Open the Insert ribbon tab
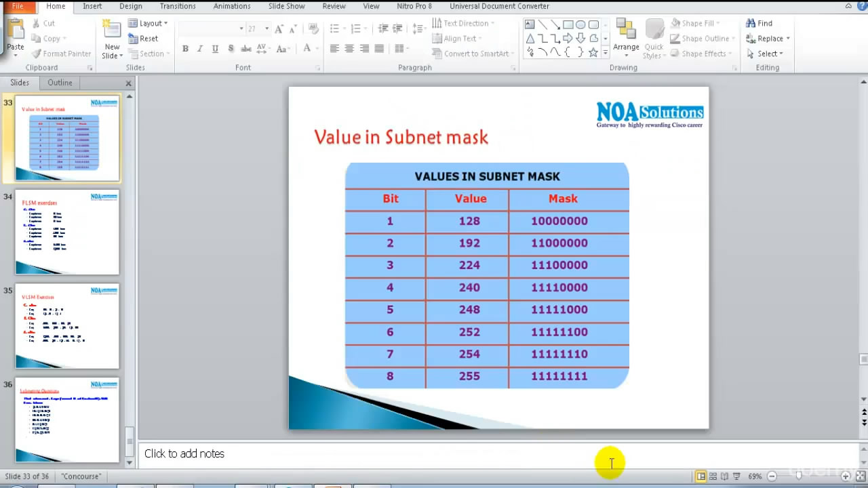This screenshot has height=488, width=868. [92, 6]
